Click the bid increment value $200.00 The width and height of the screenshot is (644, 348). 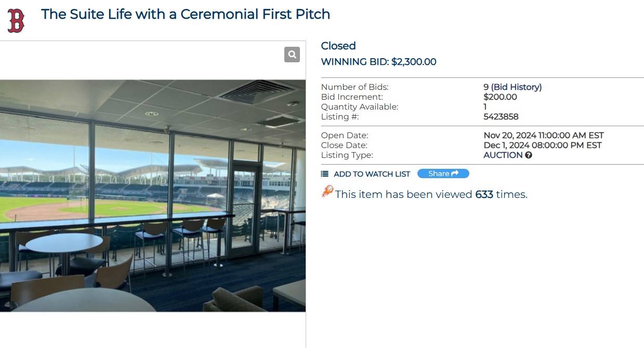[500, 97]
